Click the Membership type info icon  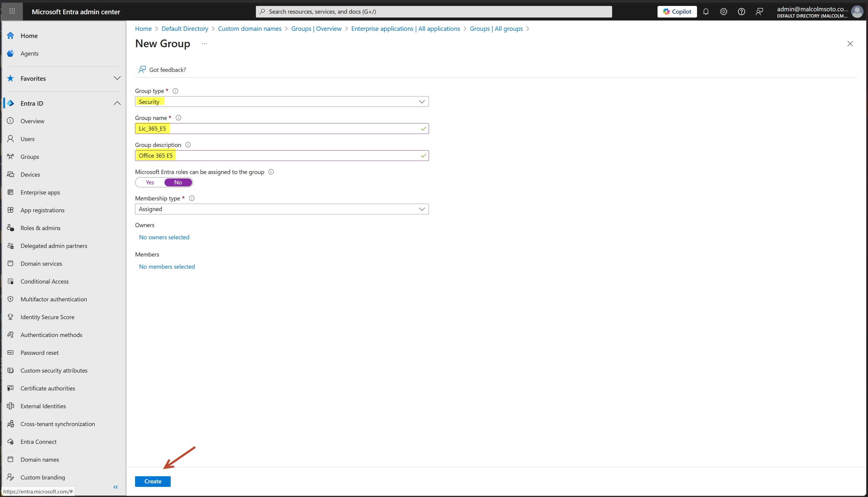(192, 198)
